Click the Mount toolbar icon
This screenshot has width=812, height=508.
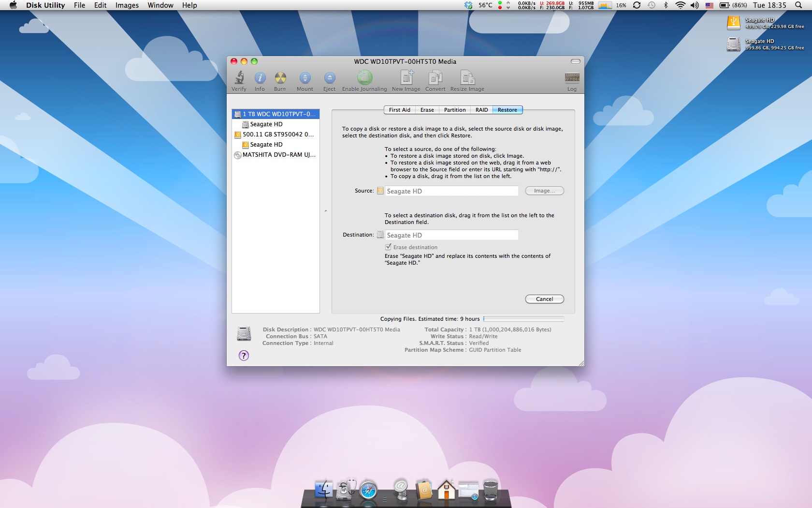(305, 78)
